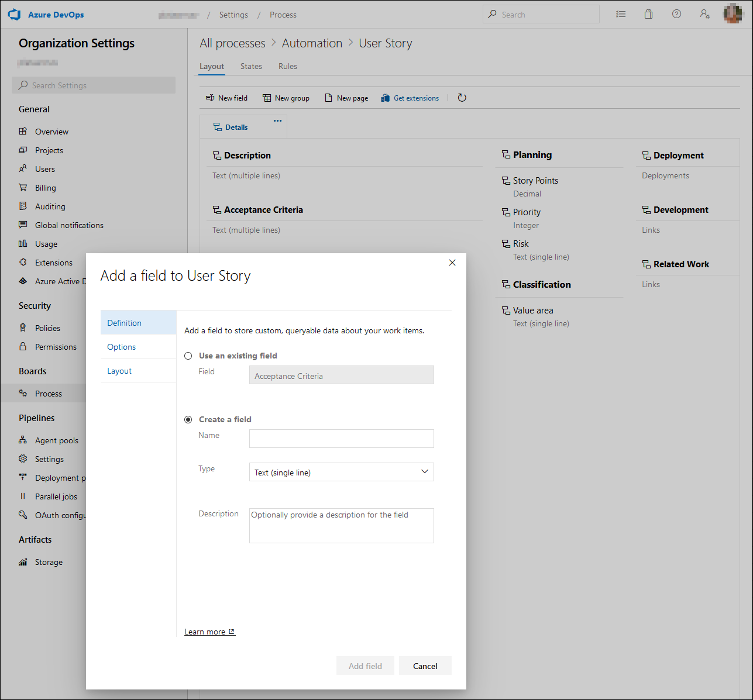Open the ellipsis menu on Details page tab
Screen dimensions: 753x700
point(277,120)
